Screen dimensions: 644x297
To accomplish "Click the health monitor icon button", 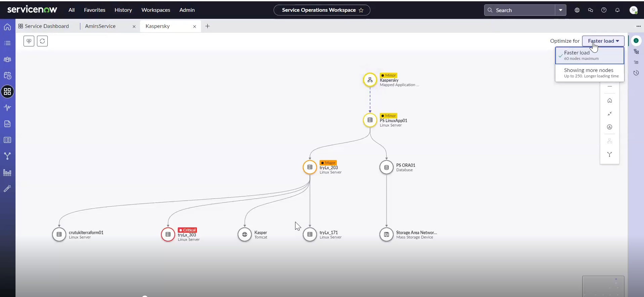I will (x=29, y=41).
